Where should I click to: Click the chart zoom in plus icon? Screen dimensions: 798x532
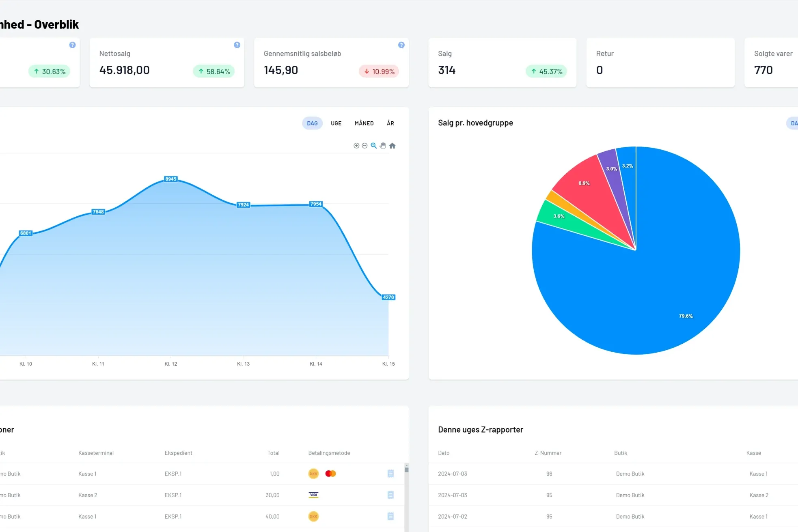click(356, 146)
